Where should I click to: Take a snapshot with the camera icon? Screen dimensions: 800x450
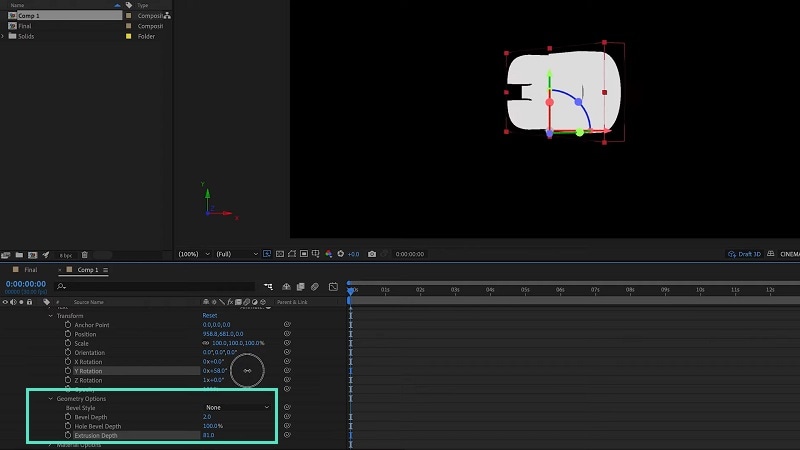[x=371, y=254]
